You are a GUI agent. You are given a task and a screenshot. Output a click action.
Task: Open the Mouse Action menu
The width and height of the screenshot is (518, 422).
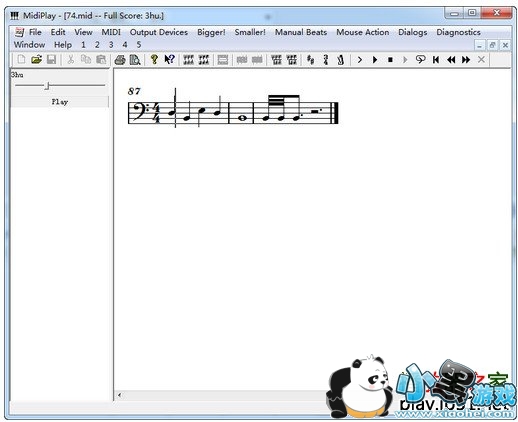pyautogui.click(x=363, y=32)
